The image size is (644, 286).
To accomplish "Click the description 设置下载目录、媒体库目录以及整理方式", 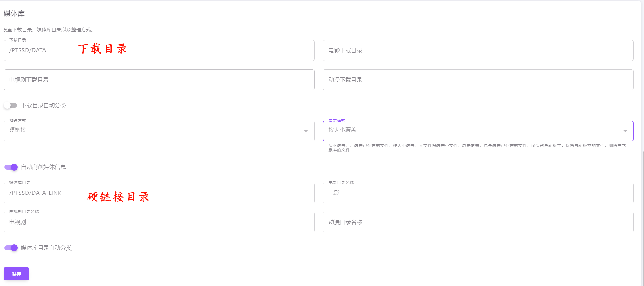I will click(48, 30).
